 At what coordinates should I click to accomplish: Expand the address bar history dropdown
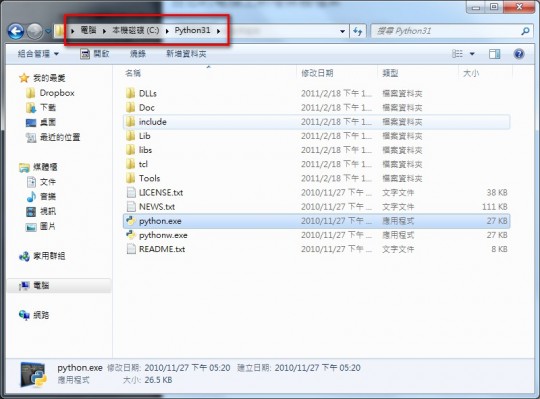click(x=342, y=31)
